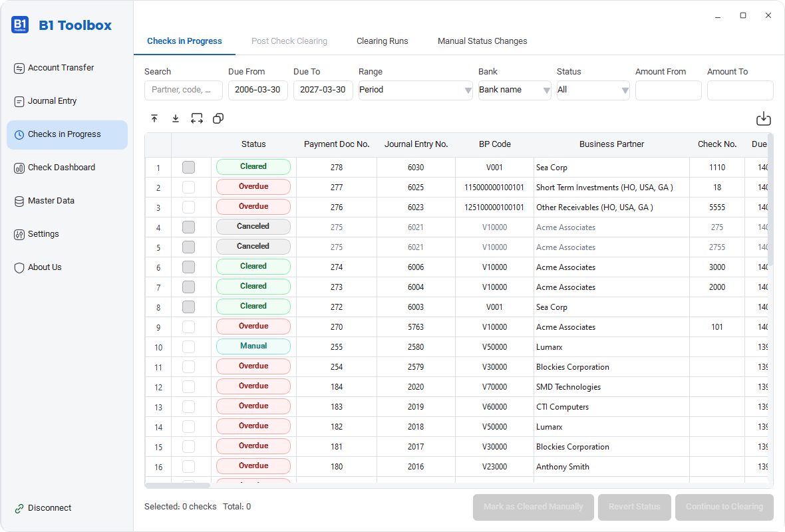Tick checkbox for row 10 Lumarx Manual

189,347
